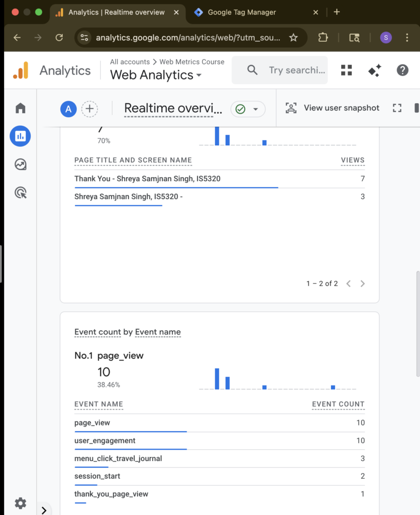Click the vertical page scrollbar
This screenshot has width=420, height=515.
417,324
